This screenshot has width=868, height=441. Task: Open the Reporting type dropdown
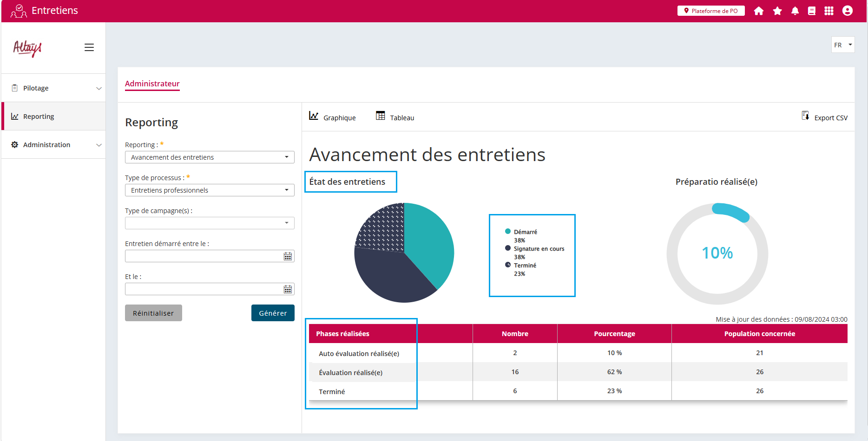pos(210,157)
